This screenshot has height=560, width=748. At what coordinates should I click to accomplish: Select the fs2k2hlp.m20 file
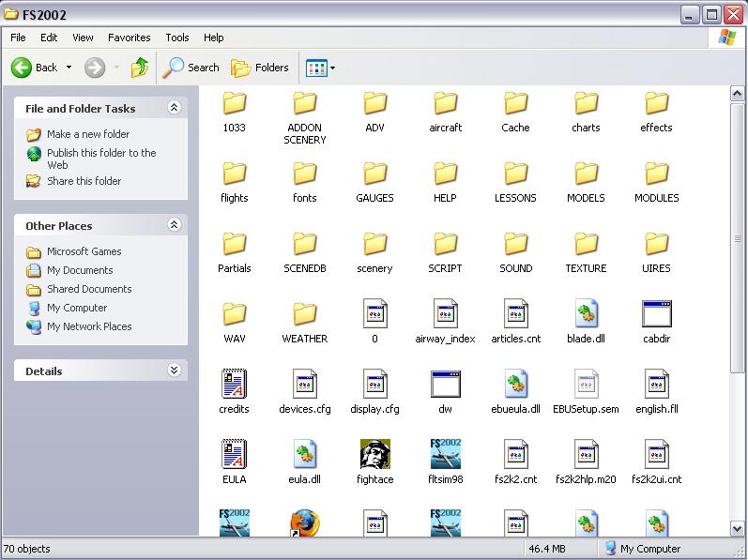[586, 462]
